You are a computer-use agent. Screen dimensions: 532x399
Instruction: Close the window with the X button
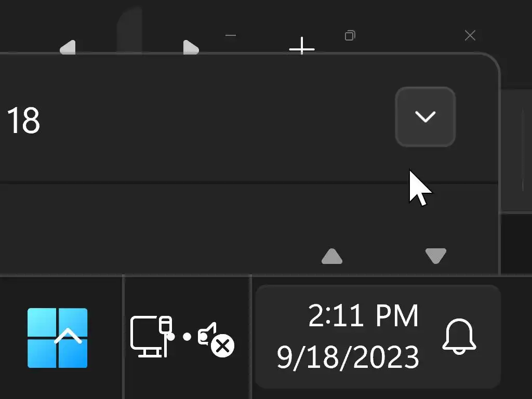470,35
